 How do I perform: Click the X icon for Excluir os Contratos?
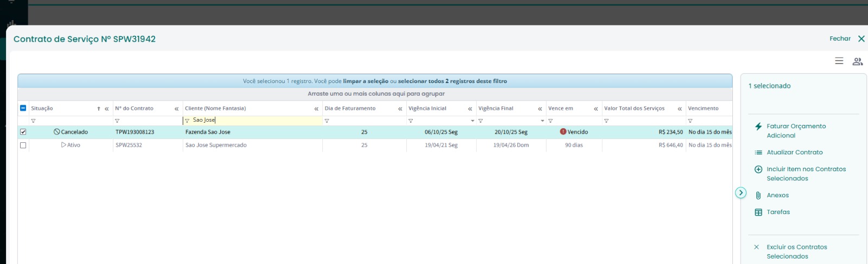click(x=756, y=247)
